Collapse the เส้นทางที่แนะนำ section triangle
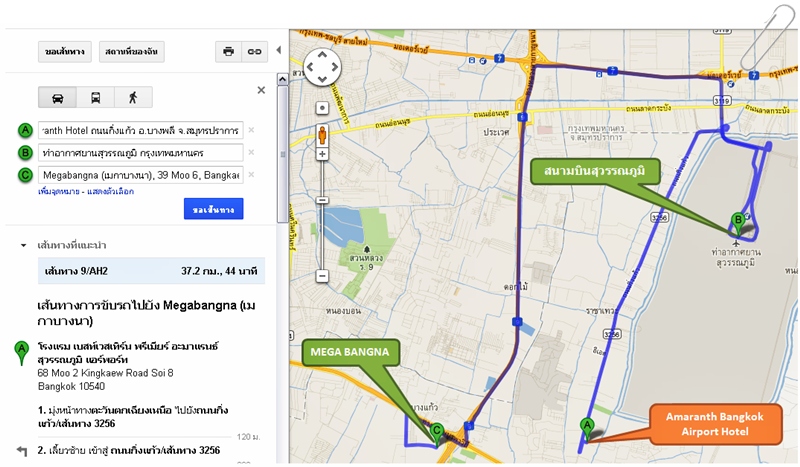Image resolution: width=800 pixels, height=467 pixels. tap(23, 245)
